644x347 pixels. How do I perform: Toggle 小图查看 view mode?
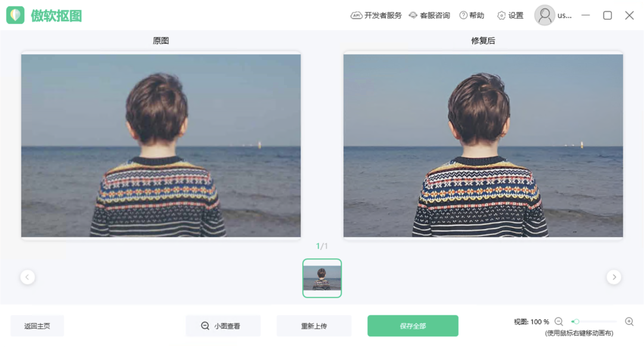223,326
